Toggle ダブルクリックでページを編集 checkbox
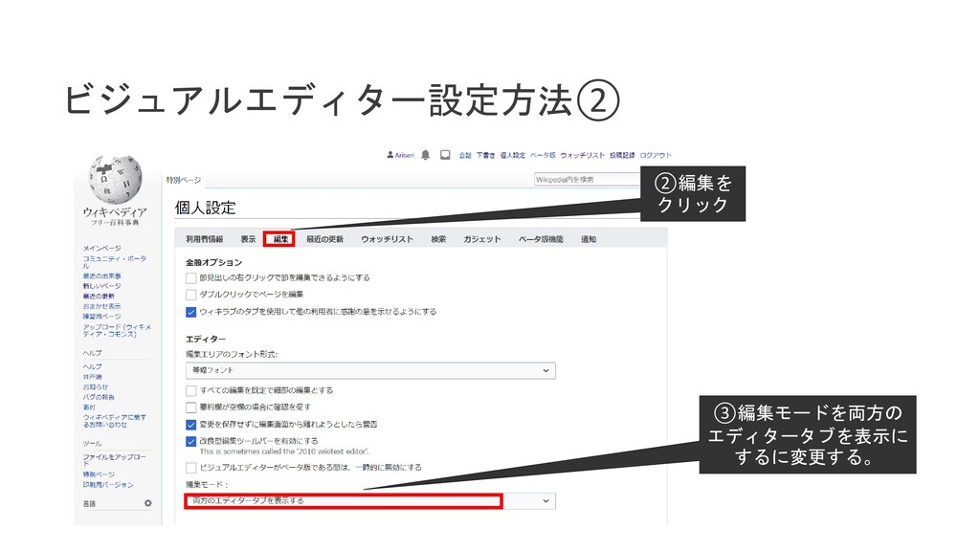Image resolution: width=980 pixels, height=551 pixels. click(191, 295)
